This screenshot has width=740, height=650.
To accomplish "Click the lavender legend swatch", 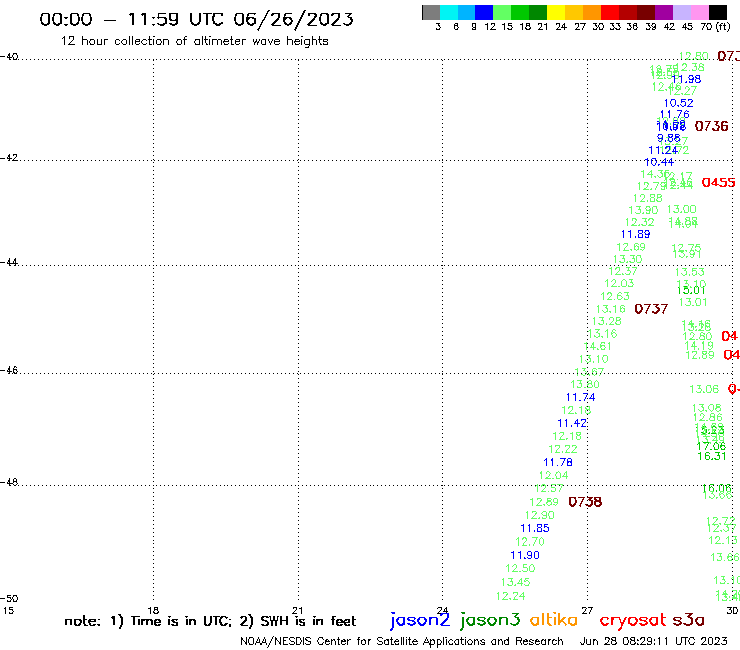I will (x=681, y=12).
